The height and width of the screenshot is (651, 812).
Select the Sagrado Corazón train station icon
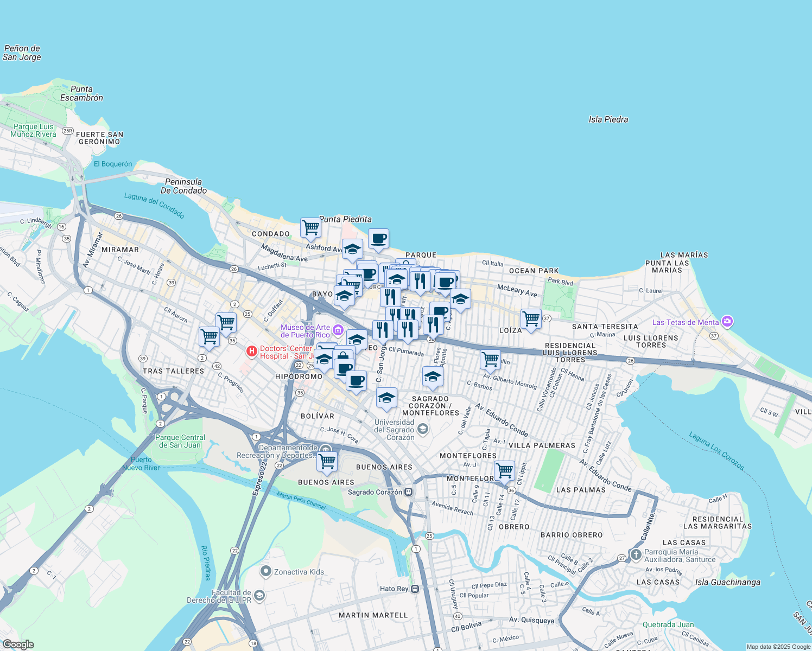tap(409, 493)
